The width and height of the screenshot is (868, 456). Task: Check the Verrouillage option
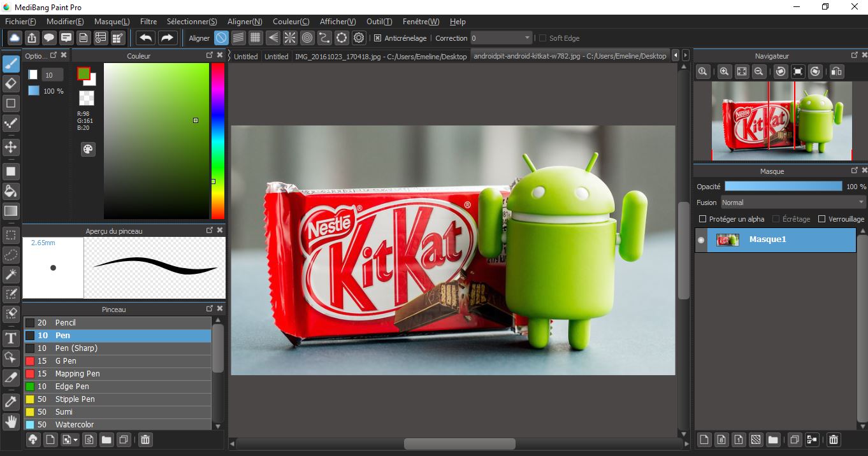coord(821,219)
